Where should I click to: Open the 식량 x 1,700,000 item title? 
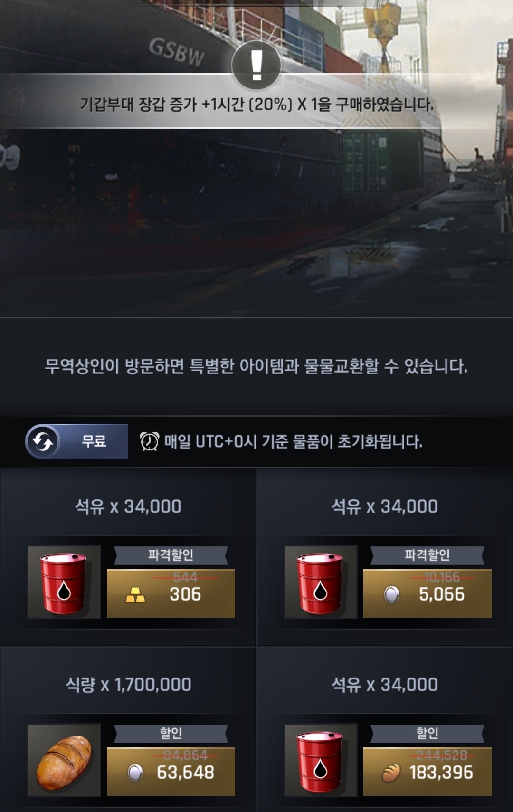pos(128,685)
